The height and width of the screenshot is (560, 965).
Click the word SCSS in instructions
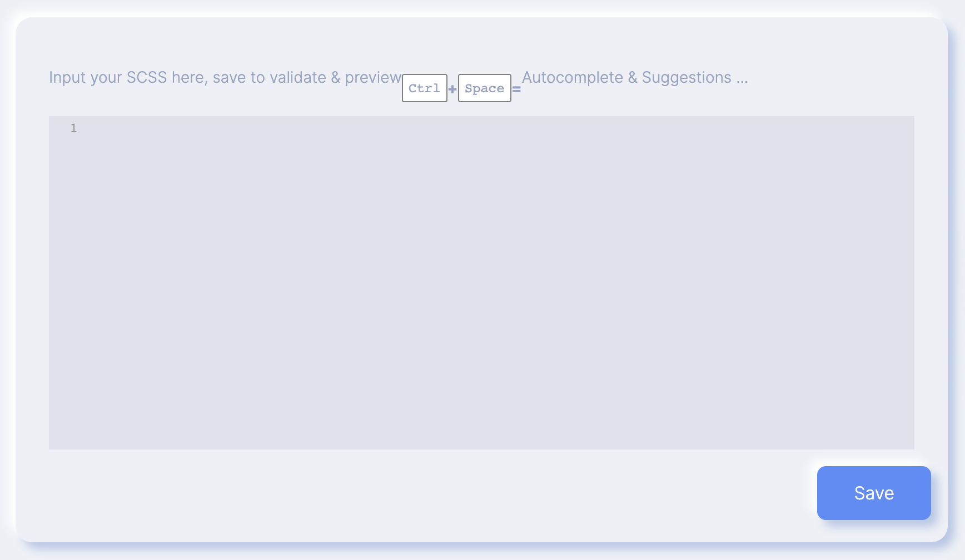click(x=147, y=77)
